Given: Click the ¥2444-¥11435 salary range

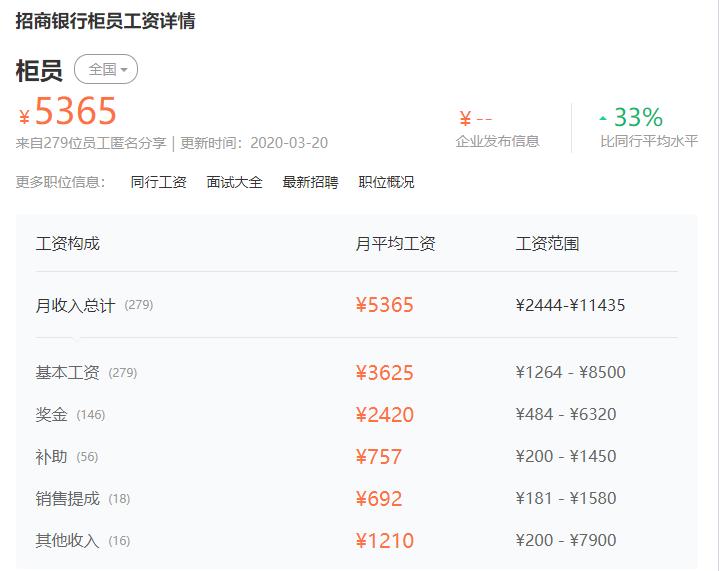Looking at the screenshot, I should click(570, 305).
